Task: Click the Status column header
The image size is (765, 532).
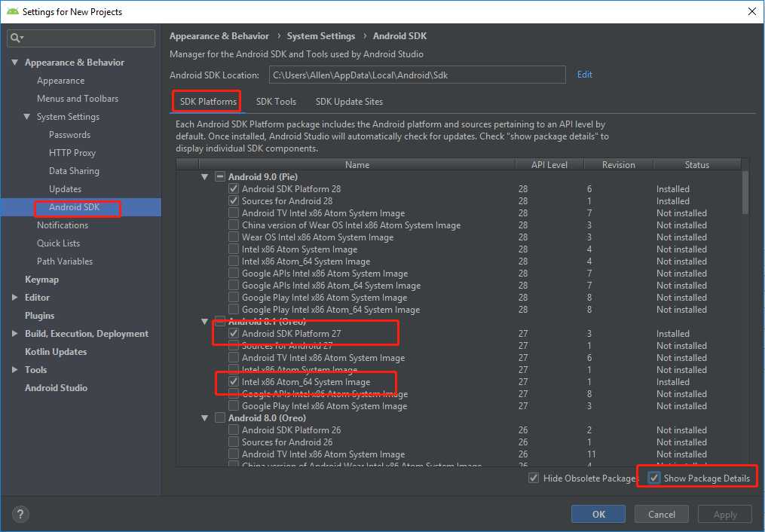Action: 696,165
